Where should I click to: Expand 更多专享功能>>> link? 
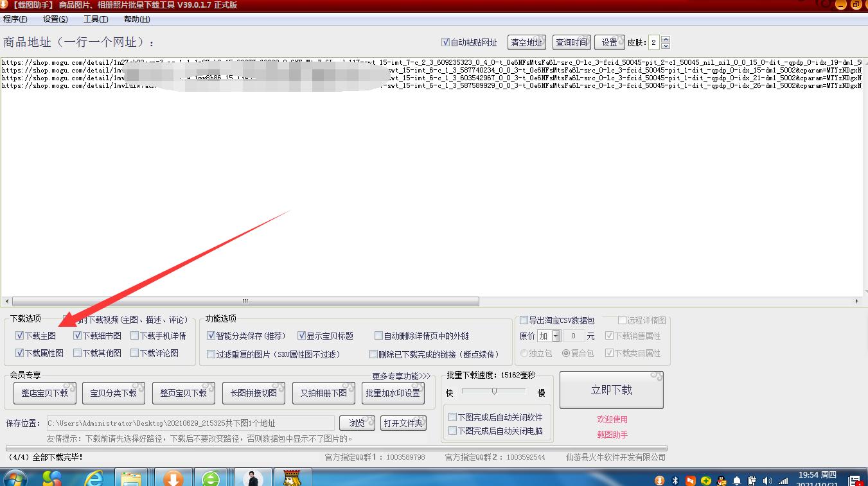(x=402, y=376)
